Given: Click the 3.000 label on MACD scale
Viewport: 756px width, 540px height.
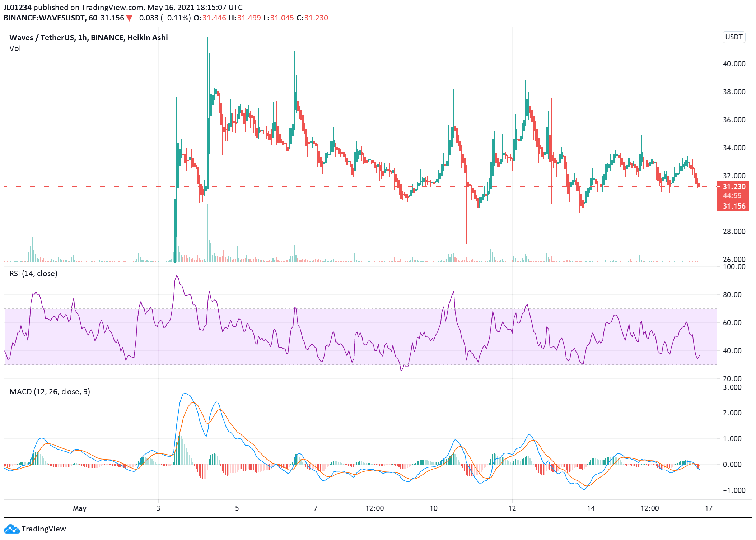Looking at the screenshot, I should point(732,387).
